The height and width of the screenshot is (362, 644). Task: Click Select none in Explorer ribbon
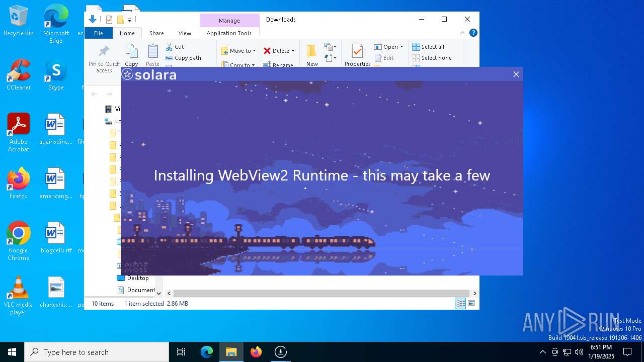[x=432, y=58]
